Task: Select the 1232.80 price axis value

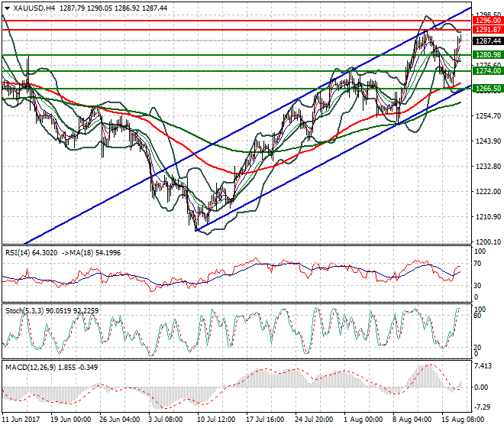Action: click(488, 167)
